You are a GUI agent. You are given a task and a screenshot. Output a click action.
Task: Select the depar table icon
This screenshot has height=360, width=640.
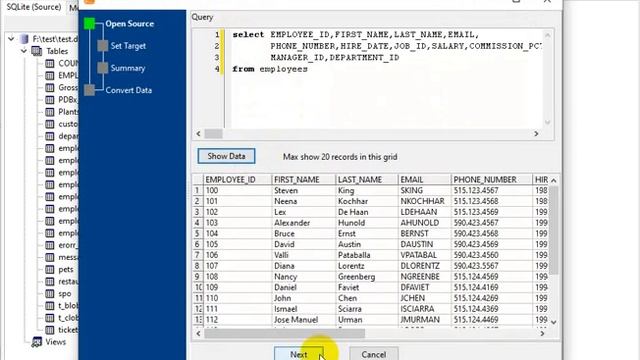click(x=49, y=136)
